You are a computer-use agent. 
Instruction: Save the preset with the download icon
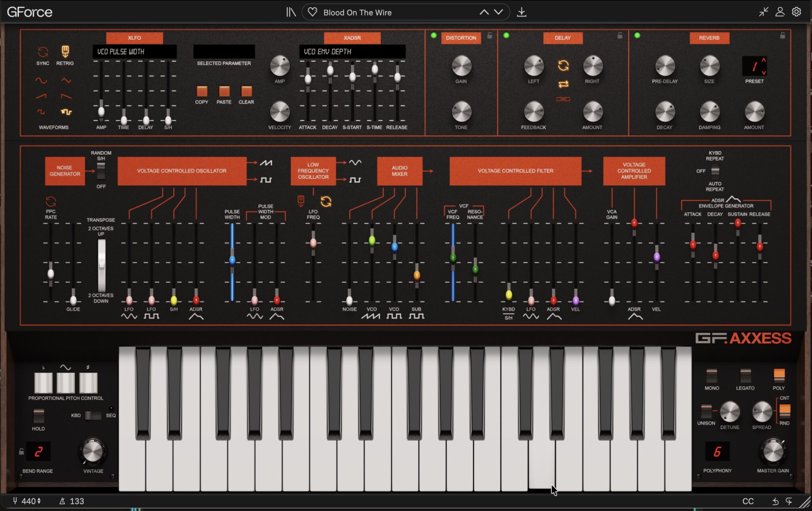pos(522,12)
